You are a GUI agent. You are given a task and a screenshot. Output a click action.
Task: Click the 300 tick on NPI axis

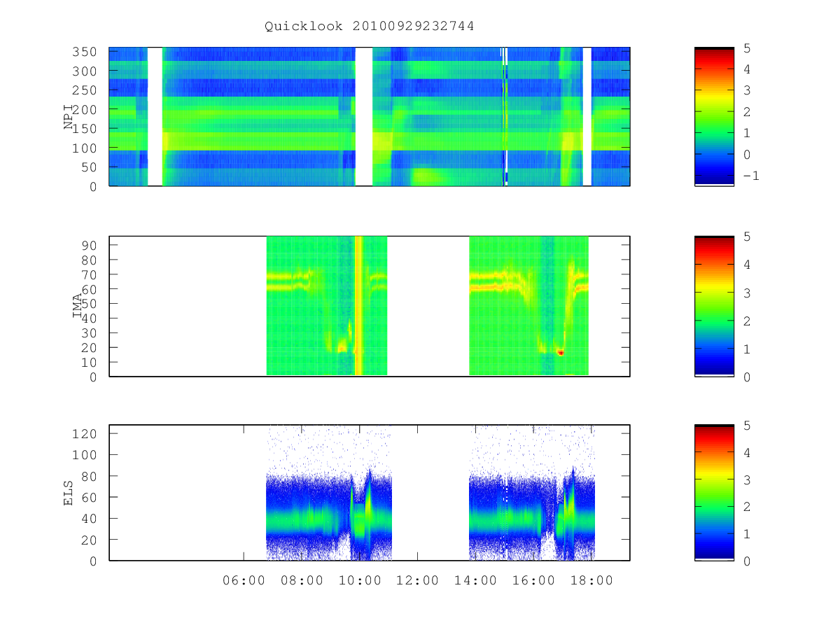pyautogui.click(x=85, y=71)
